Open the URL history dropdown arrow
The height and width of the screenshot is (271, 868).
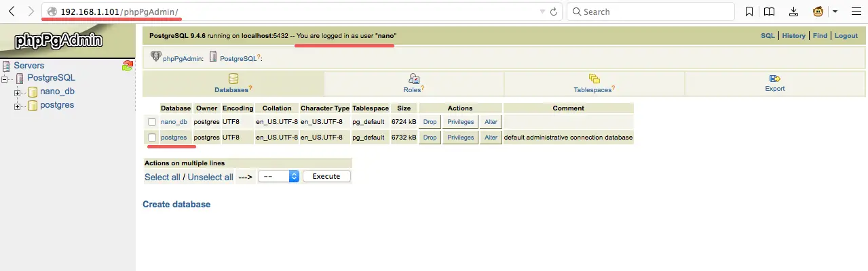coord(542,12)
